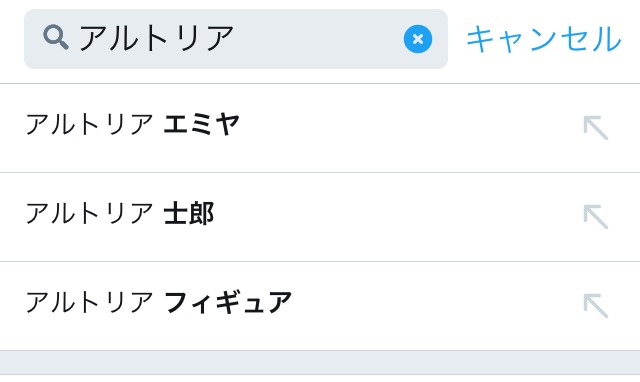Click the キャンセル link
The height and width of the screenshot is (382, 640).
(x=544, y=39)
